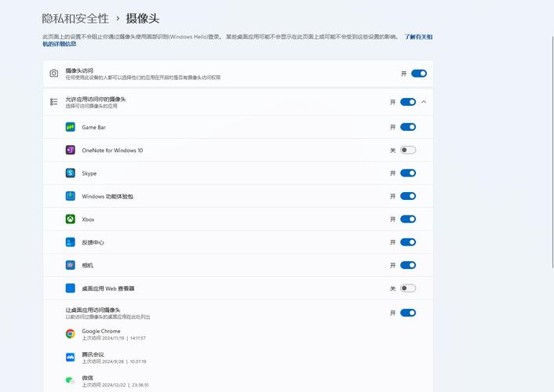
Task: Click the 让桌面应用访问摄像头 heading
Action: [93, 310]
